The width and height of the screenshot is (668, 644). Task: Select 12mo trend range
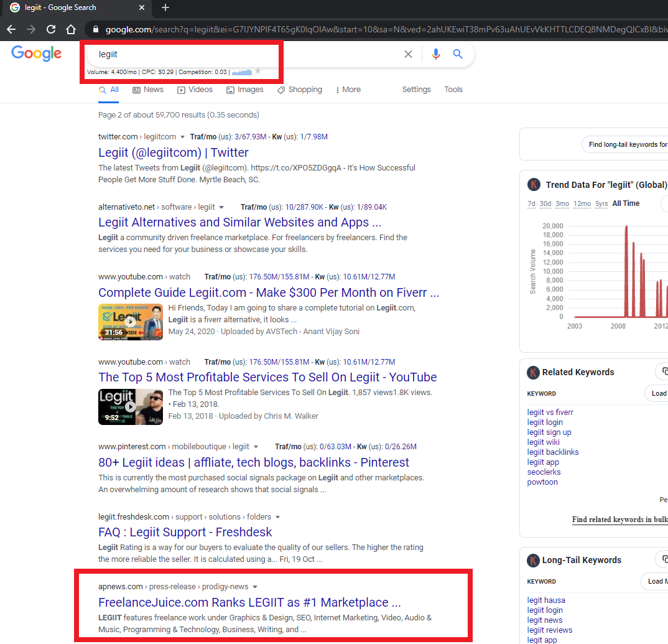click(582, 203)
